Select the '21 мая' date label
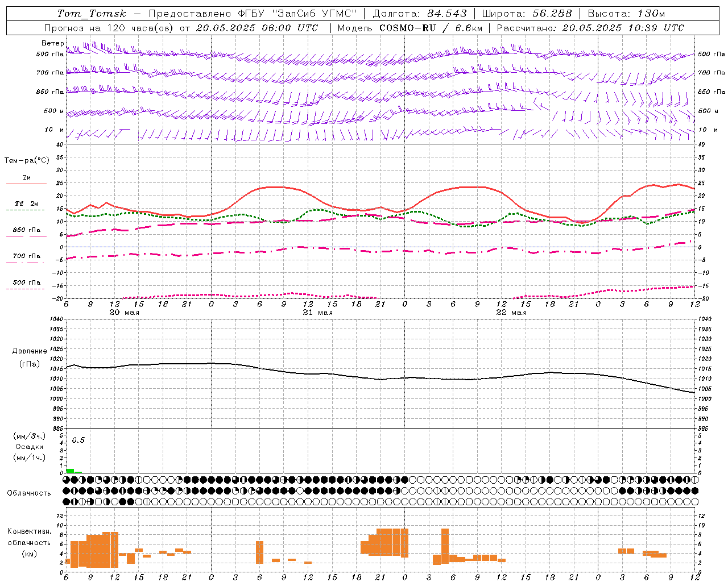Image resolution: width=728 pixels, height=582 pixels. 317,312
